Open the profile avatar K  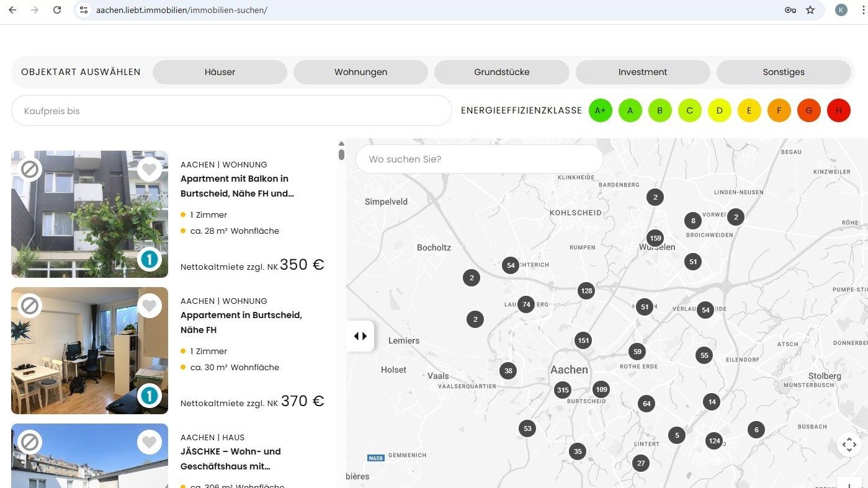point(841,10)
